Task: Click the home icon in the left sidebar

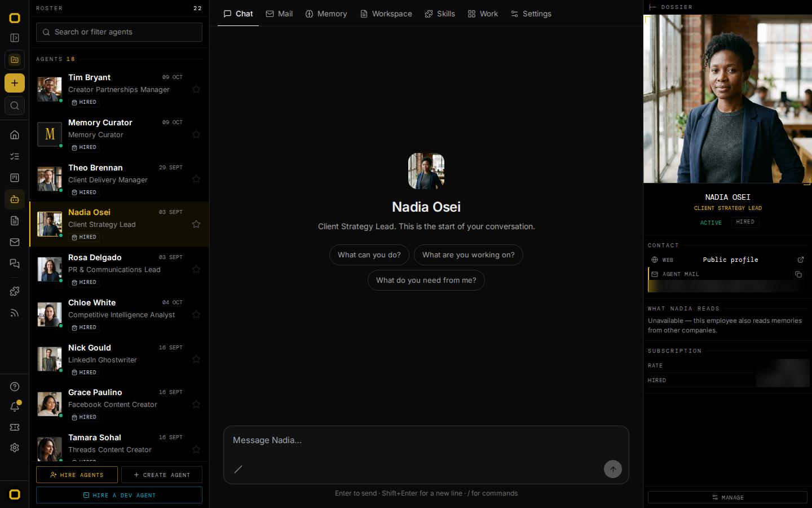Action: tap(15, 135)
